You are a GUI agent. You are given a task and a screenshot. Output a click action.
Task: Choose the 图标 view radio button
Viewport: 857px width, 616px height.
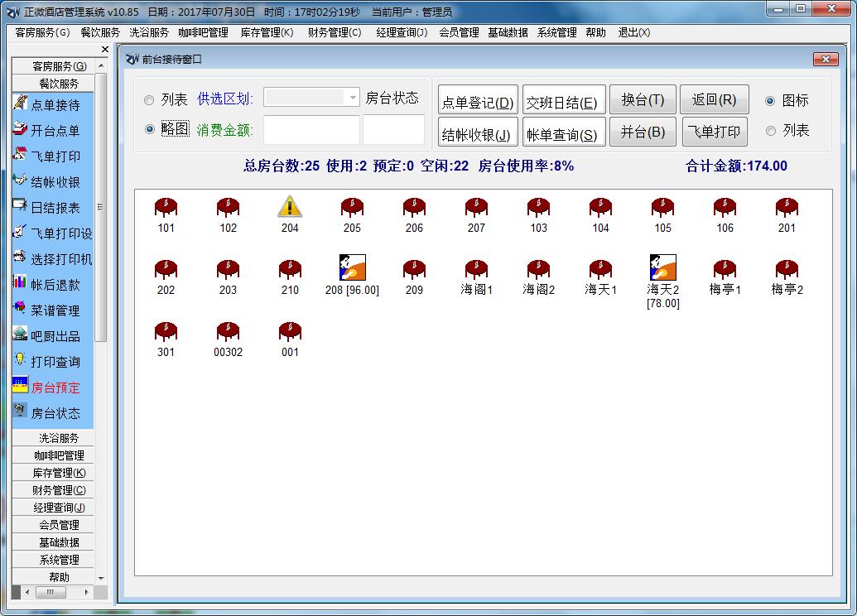[770, 100]
